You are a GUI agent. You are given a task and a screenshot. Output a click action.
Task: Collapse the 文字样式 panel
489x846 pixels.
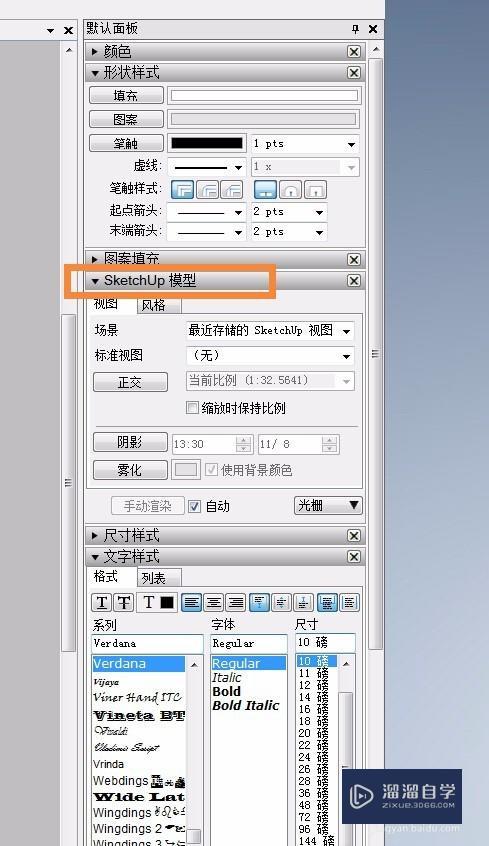(96, 557)
